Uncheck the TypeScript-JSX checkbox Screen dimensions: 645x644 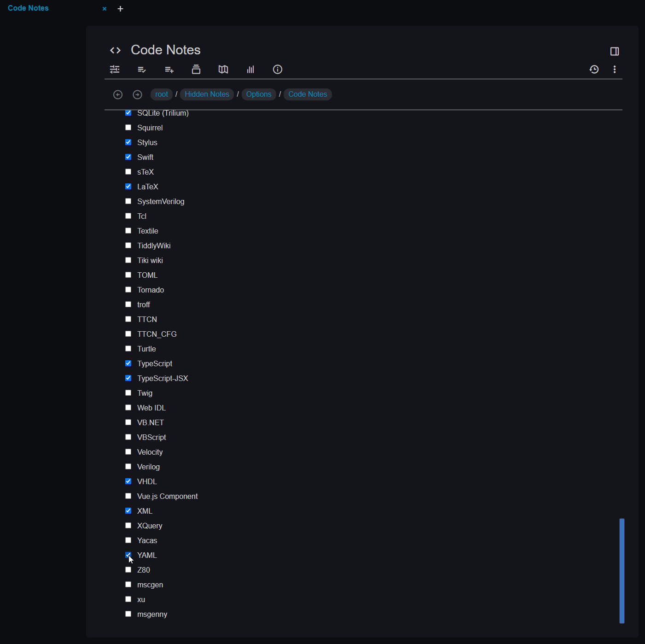click(x=128, y=378)
